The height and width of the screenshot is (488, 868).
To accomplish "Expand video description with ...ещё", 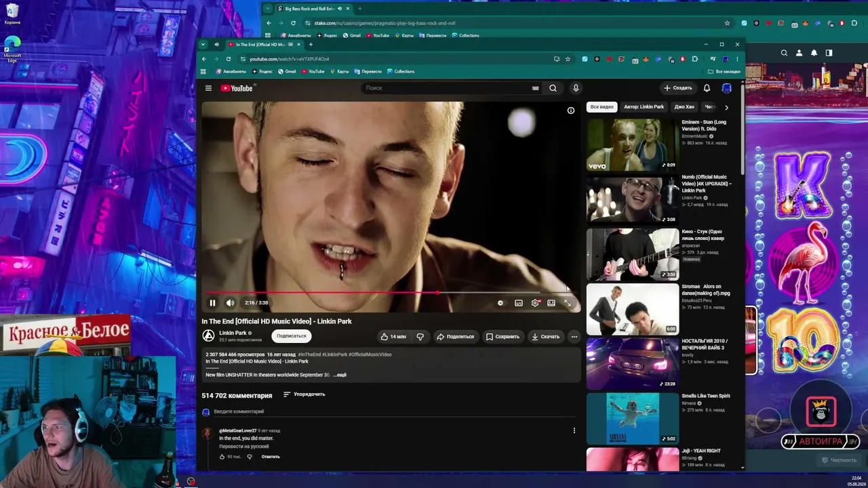I will (x=340, y=375).
